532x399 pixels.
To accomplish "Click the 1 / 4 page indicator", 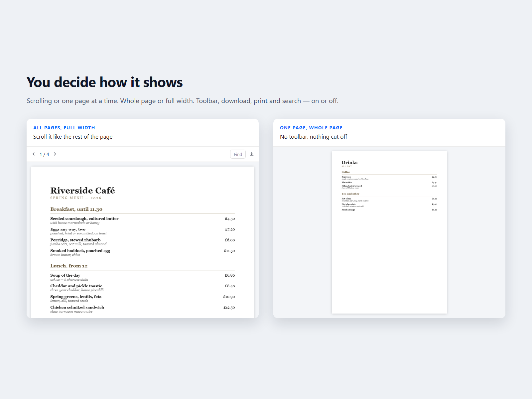I will (44, 154).
